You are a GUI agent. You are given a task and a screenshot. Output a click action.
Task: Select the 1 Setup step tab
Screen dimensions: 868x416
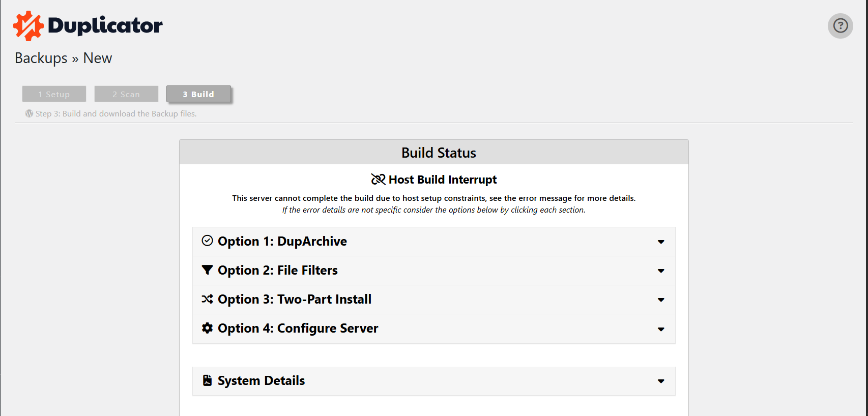54,94
